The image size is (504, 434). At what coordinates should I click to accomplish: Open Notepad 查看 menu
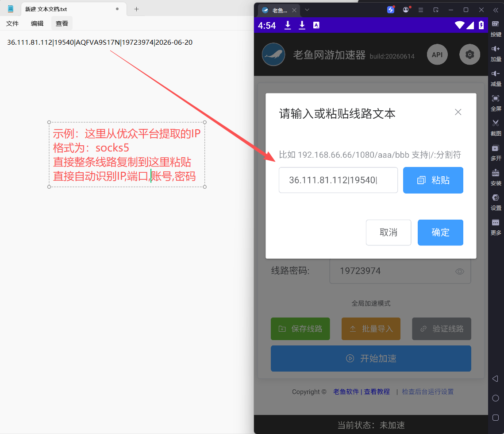pos(62,23)
